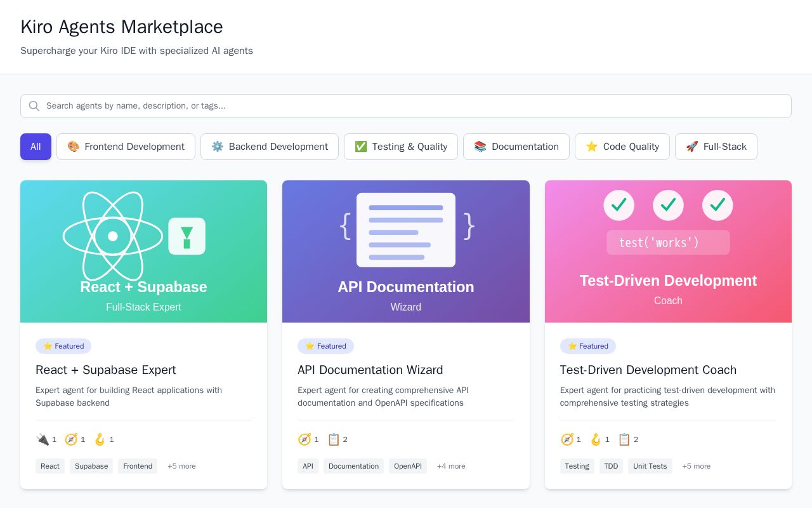Click the React tag chip
Screen dimensions: 812x508
pyautogui.click(x=50, y=466)
